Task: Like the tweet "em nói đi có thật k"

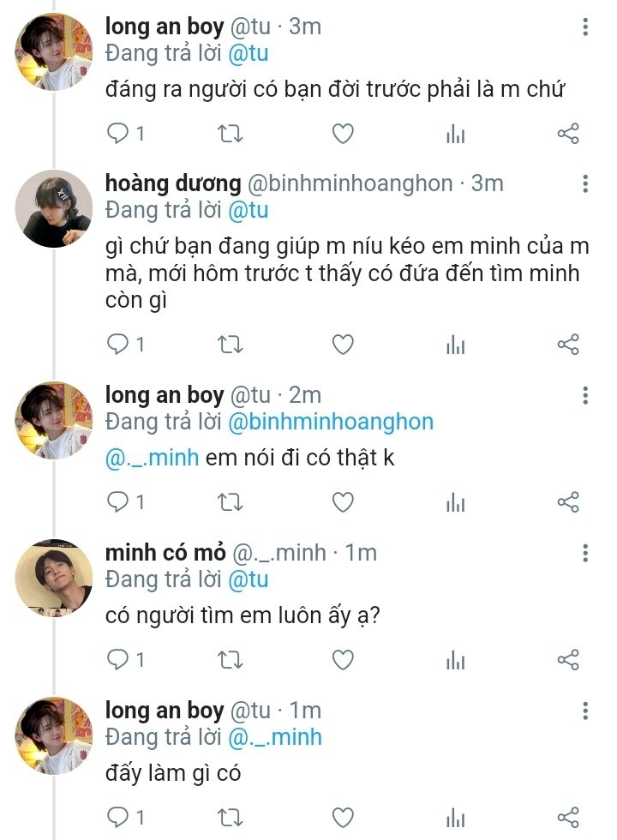Action: [343, 502]
